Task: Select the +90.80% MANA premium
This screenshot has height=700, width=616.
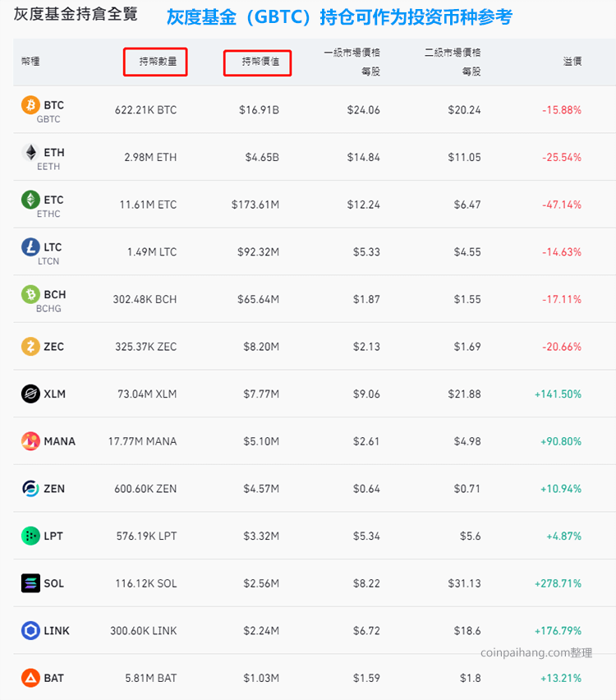Action: pyautogui.click(x=561, y=441)
